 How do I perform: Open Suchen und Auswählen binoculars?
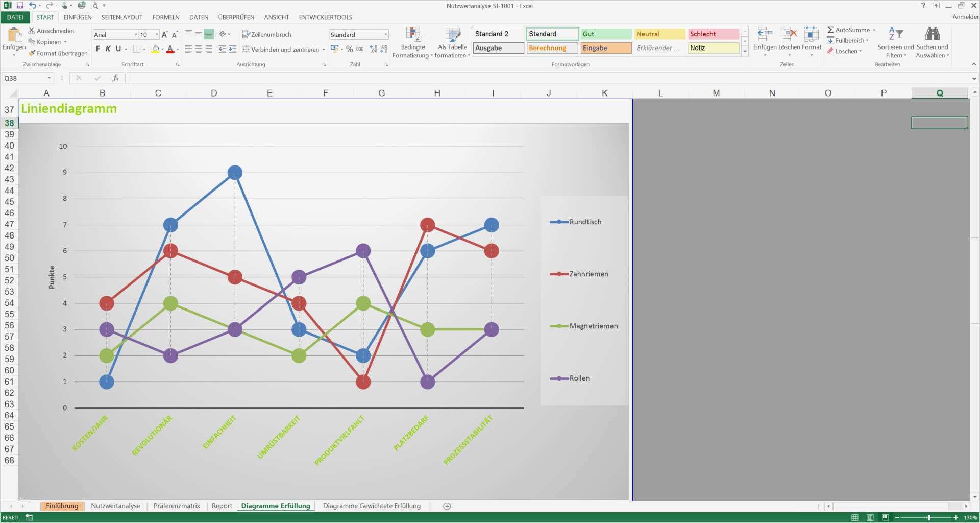(933, 42)
